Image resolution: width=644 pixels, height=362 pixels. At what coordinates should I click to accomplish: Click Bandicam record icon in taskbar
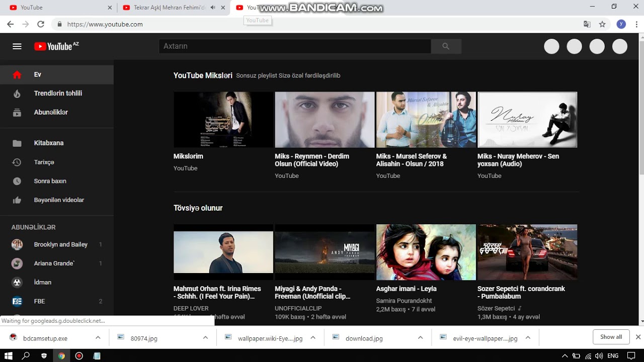tap(79, 355)
